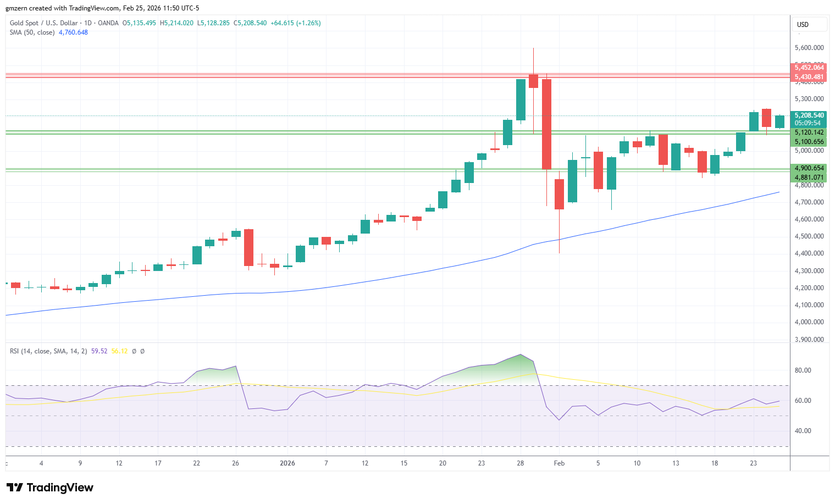This screenshot has width=835, height=504.
Task: Click the SMA value 4,760.648
Action: pos(73,32)
